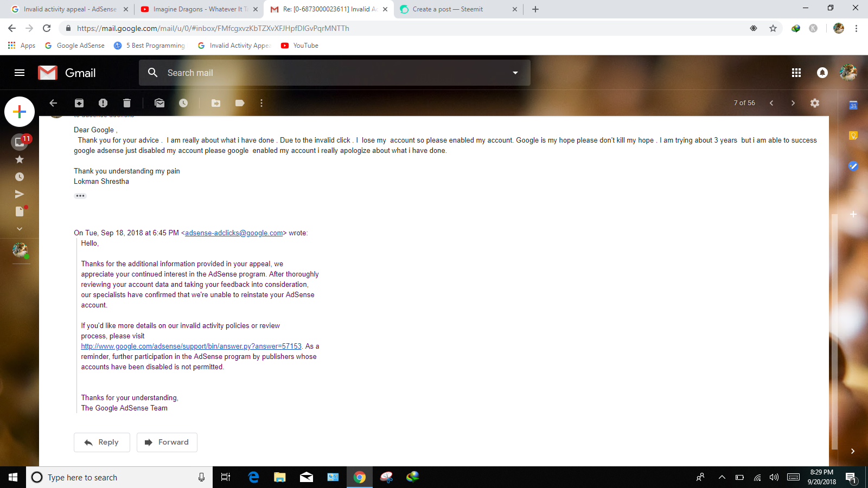Expand more sidebar labels chevron

coord(20,229)
